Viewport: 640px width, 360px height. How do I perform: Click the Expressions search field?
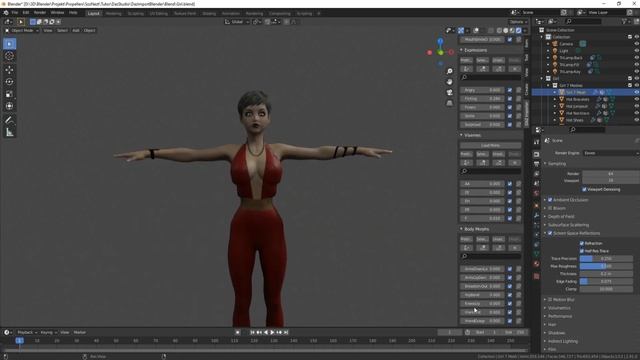point(490,77)
